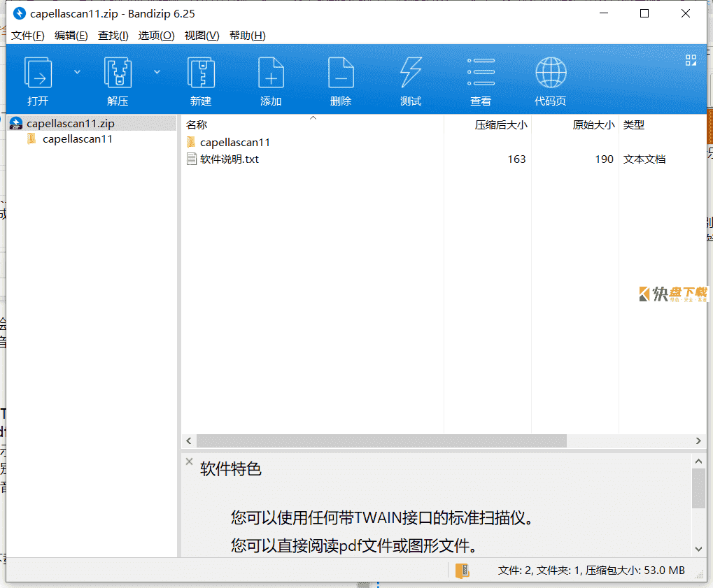The height and width of the screenshot is (588, 713).
Task: Close the comment preview pane
Action: (x=189, y=461)
